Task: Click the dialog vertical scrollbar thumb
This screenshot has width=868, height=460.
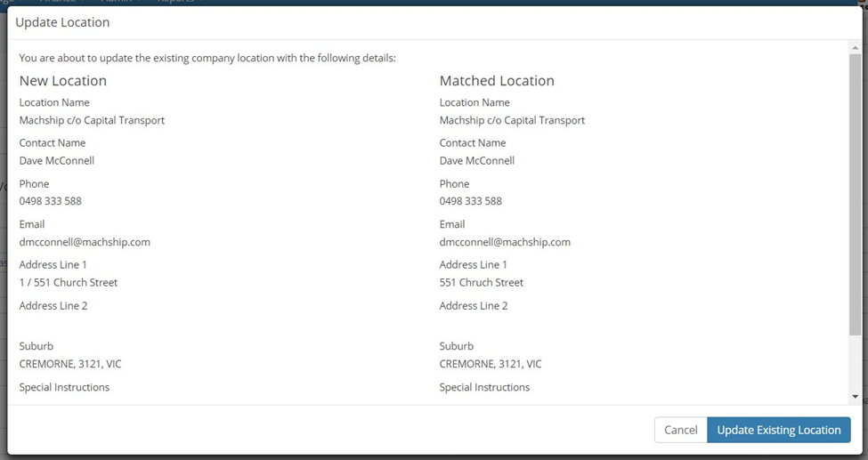Action: (856, 194)
